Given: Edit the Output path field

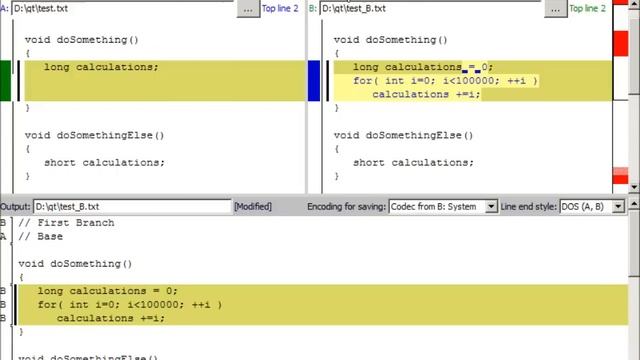Looking at the screenshot, I should point(132,207).
